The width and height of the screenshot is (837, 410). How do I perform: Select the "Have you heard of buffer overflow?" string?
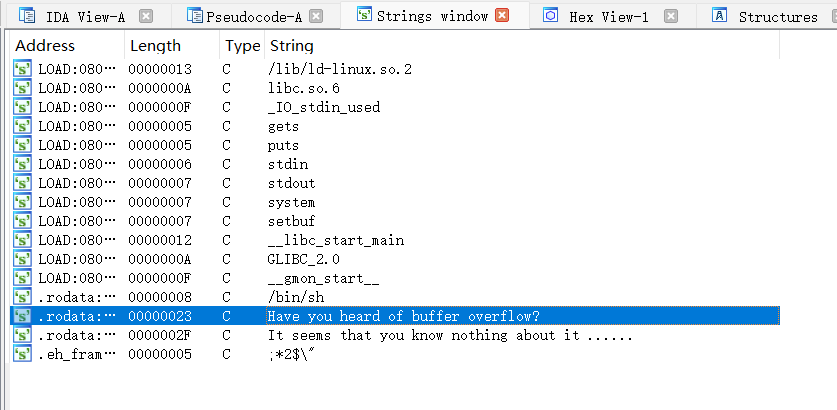click(404, 316)
